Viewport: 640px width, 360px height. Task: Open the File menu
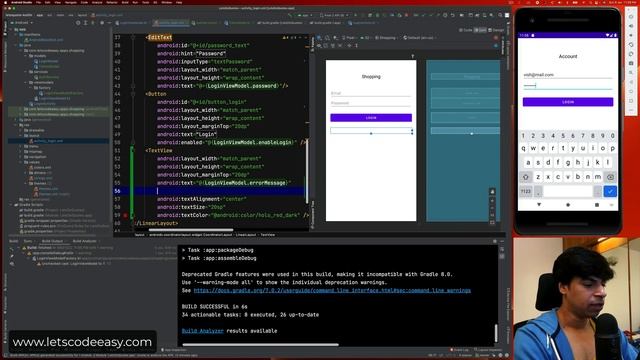(x=38, y=2)
